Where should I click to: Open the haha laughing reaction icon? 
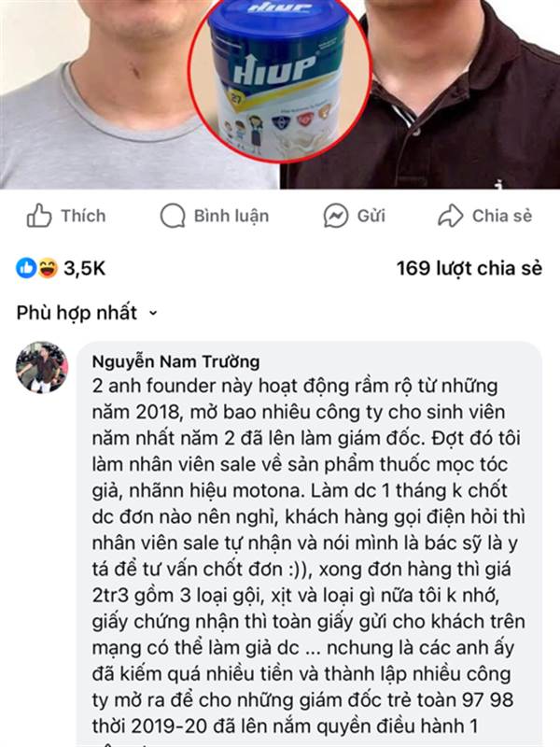coord(48,268)
